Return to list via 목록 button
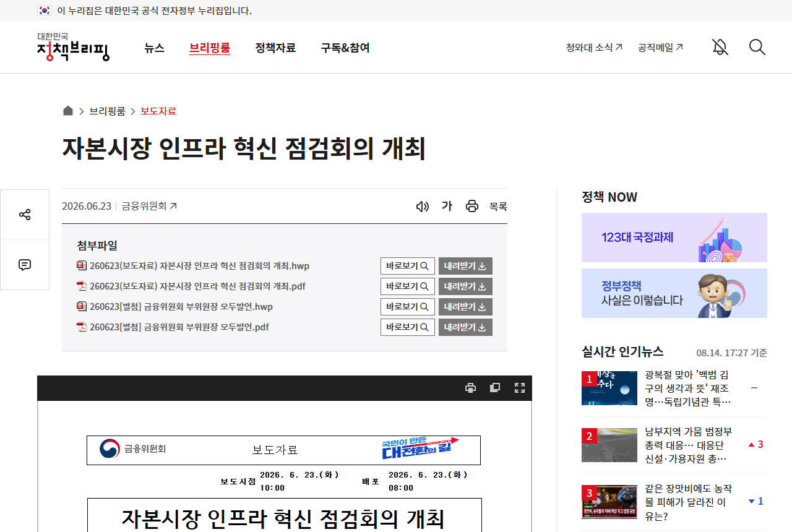Screen dimensions: 792x532 tap(498, 207)
